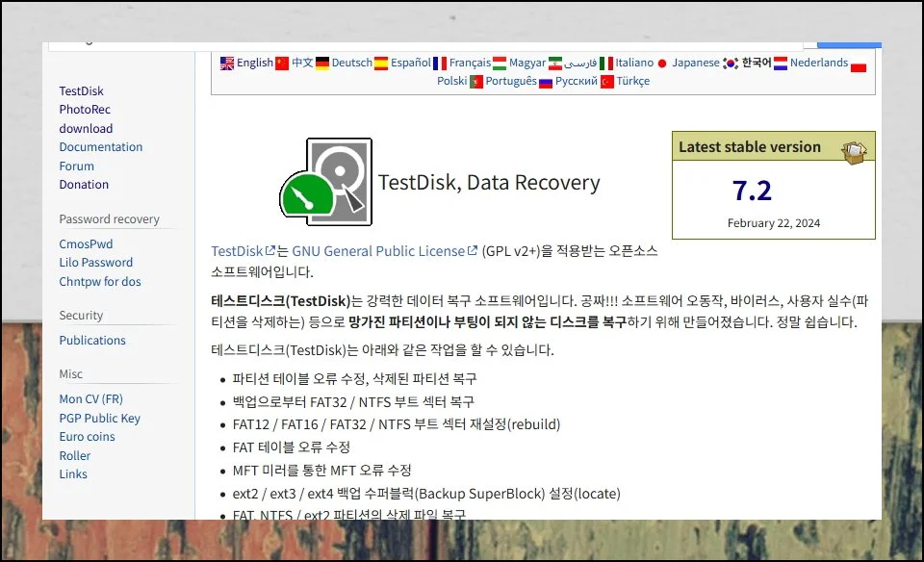Open the CmosPwd password recovery link
The height and width of the screenshot is (562, 924).
click(86, 244)
